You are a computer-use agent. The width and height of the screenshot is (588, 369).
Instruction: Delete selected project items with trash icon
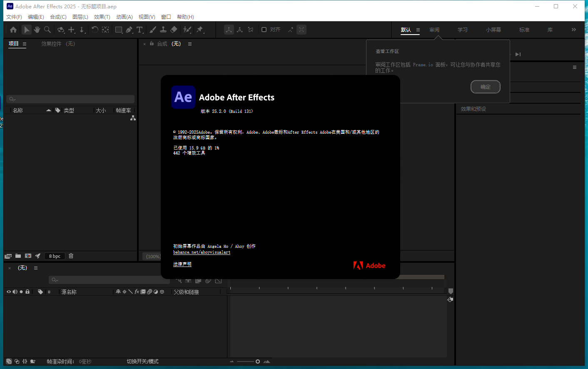tap(71, 256)
